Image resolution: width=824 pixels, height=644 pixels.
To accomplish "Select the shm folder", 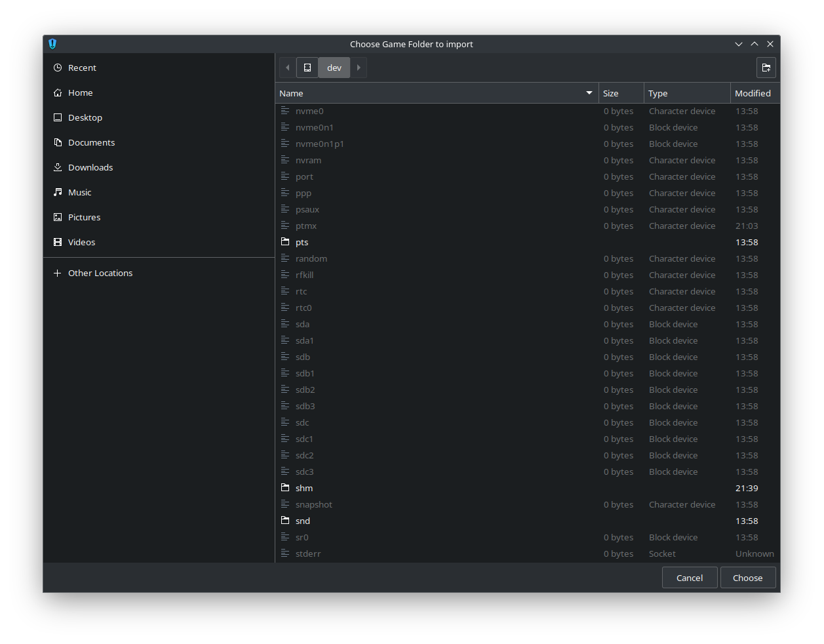I will [x=304, y=488].
